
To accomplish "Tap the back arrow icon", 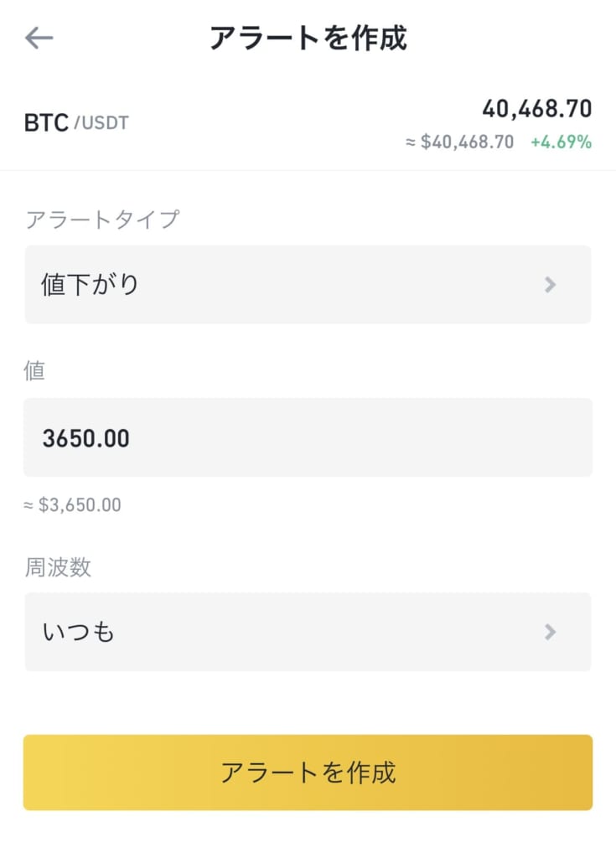I will click(x=39, y=38).
